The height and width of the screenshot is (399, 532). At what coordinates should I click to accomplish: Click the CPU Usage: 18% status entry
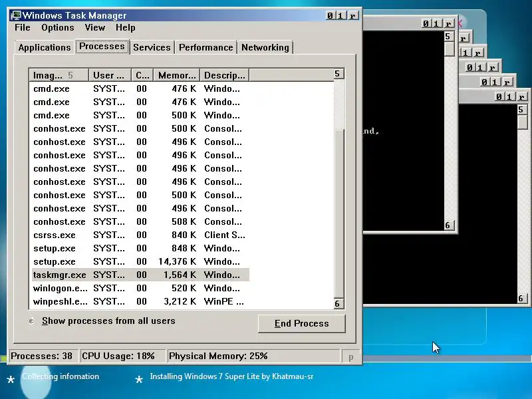point(122,356)
